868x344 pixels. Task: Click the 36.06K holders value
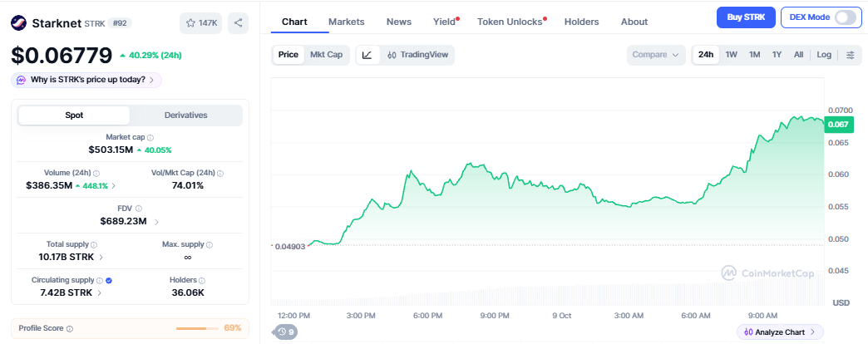(x=188, y=292)
